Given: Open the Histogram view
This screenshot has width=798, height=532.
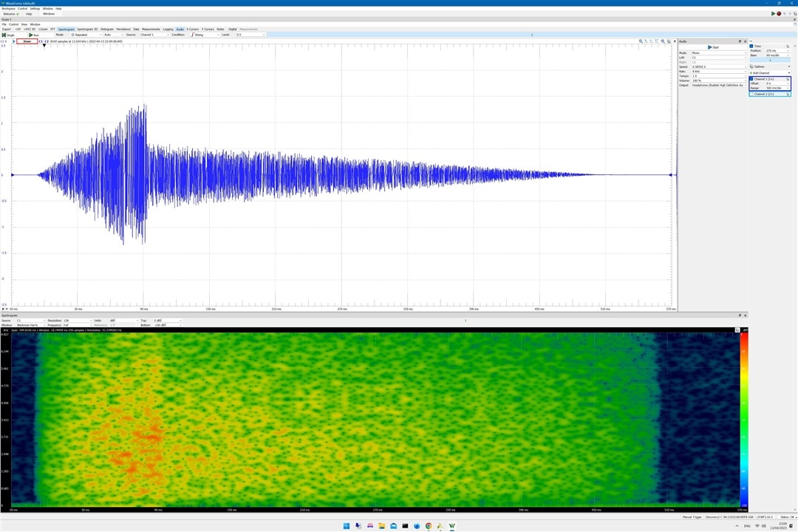Looking at the screenshot, I should 107,30.
